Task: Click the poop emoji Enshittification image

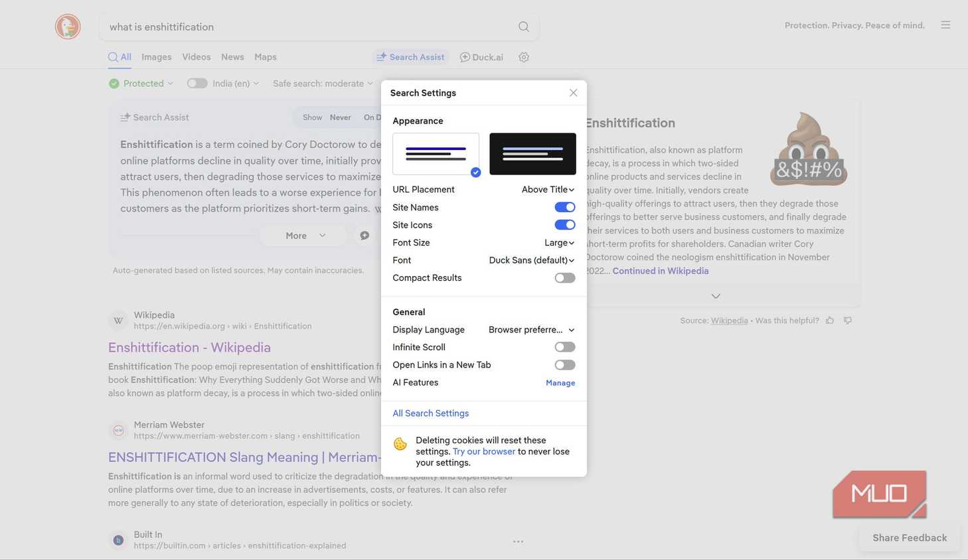Action: [x=809, y=149]
